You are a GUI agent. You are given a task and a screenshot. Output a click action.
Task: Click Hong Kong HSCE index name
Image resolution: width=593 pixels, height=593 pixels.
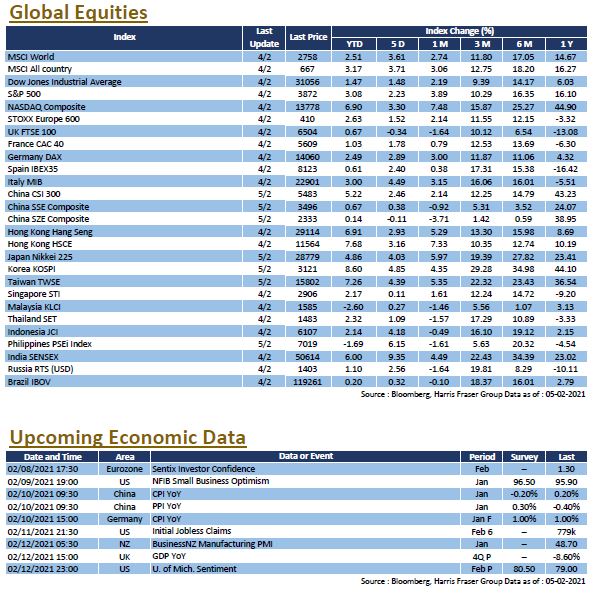coord(40,244)
